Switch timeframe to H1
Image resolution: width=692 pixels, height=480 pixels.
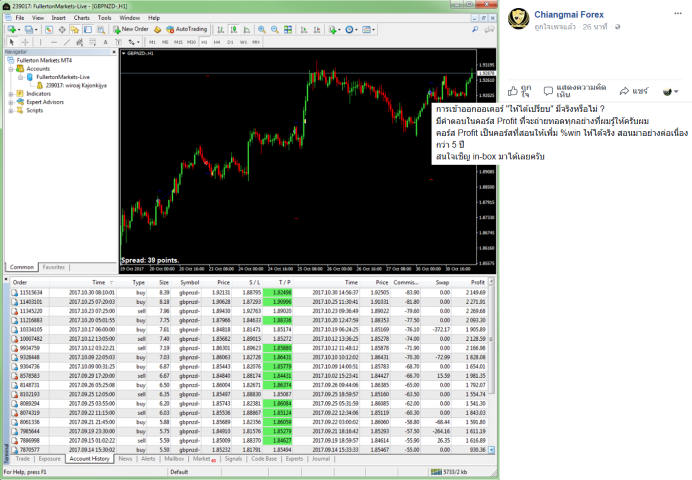tap(204, 42)
